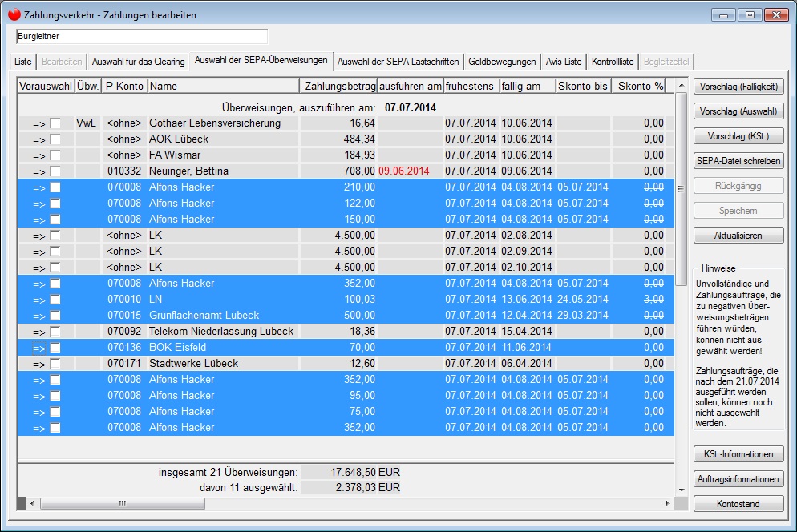Screen dimensions: 797x532
Task: Click the frühestens column header
Action: click(471, 86)
